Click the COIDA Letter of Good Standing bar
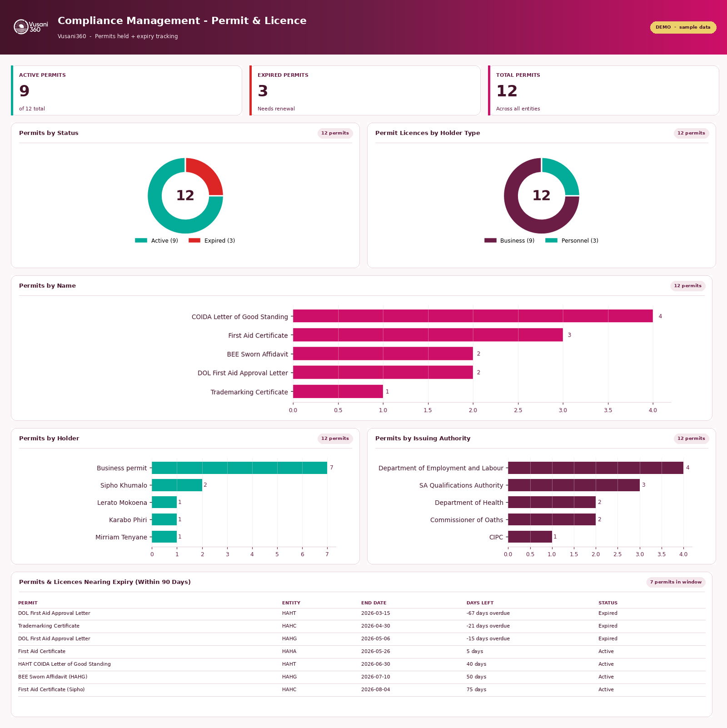 pos(473,316)
